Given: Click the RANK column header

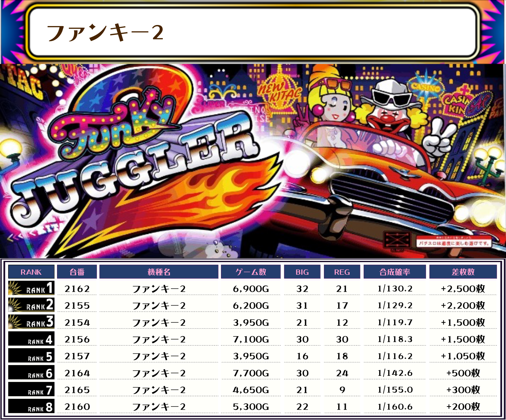Looking at the screenshot, I should [x=31, y=272].
